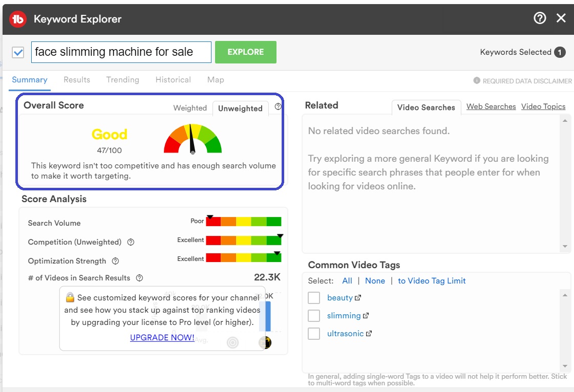Screen dimensions: 574x392
Task: Open the ultrasonic tag link
Action: (x=345, y=334)
